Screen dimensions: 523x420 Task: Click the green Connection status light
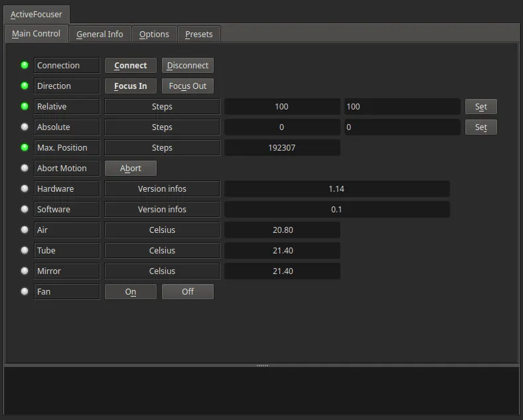(25, 65)
